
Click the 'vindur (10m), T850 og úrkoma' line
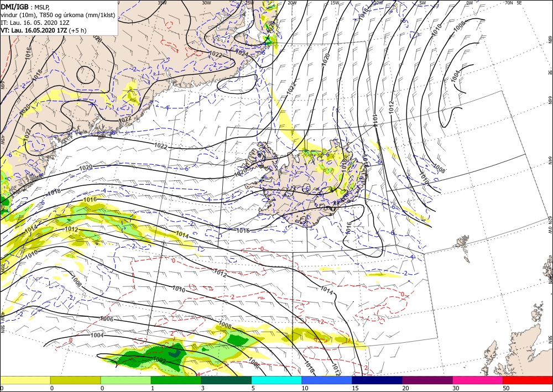tap(58, 14)
